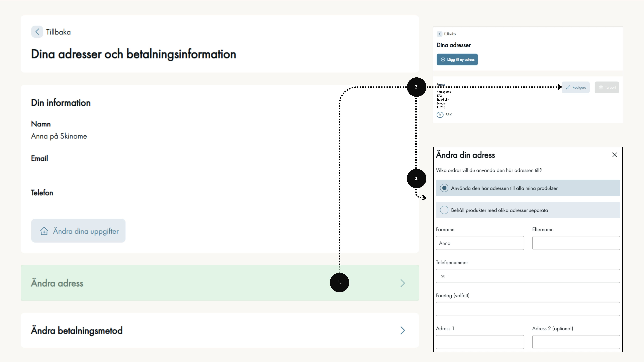Viewport: 644px width, 362px height.
Task: Close the Ändra din adress dialog
Action: point(614,155)
